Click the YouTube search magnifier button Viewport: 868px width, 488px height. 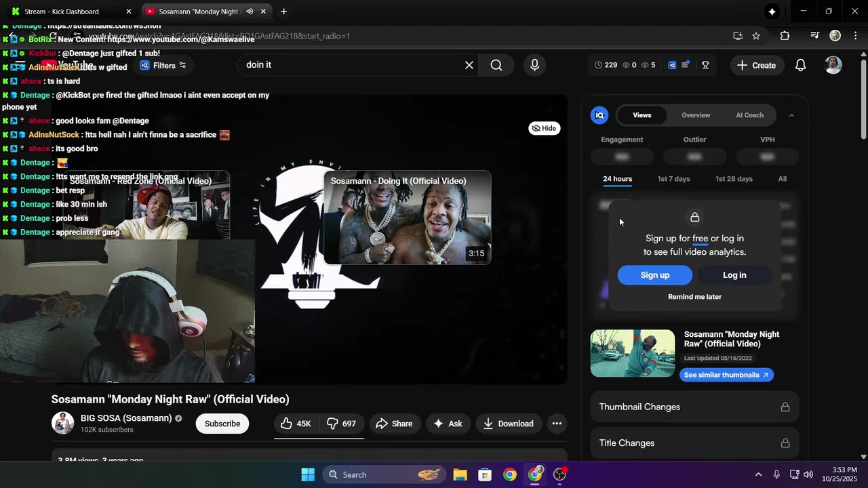496,65
